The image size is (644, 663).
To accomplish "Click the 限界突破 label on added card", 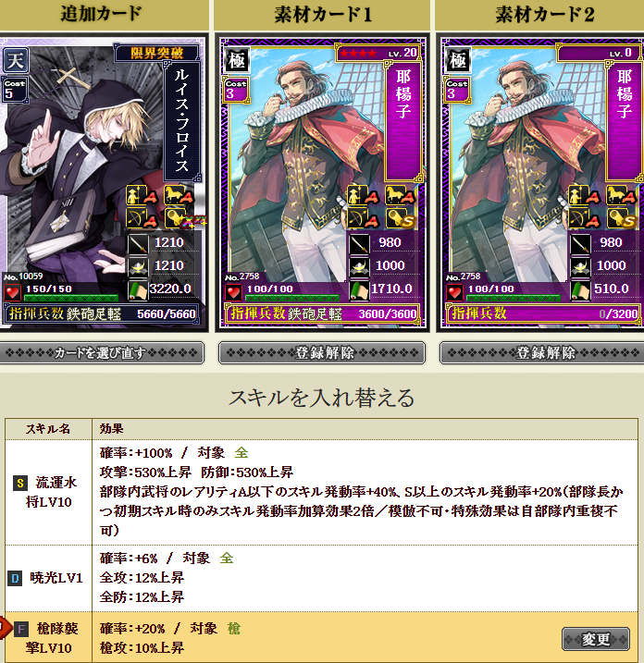I will click(x=156, y=54).
